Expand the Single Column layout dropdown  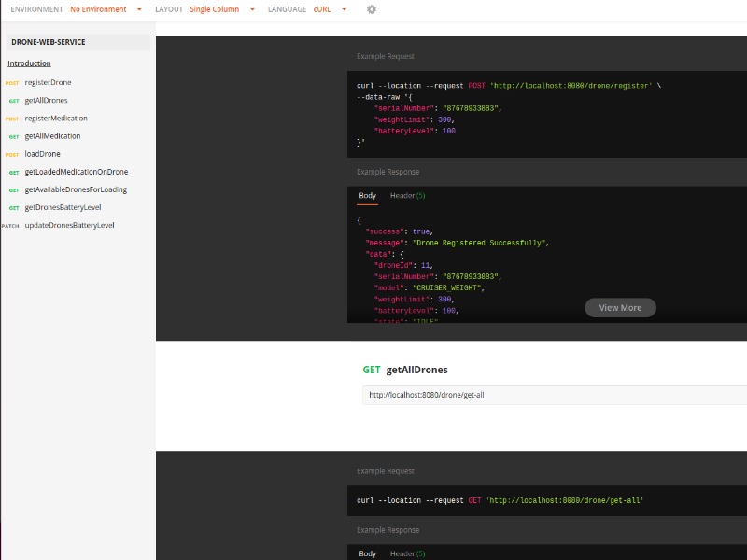pos(222,9)
